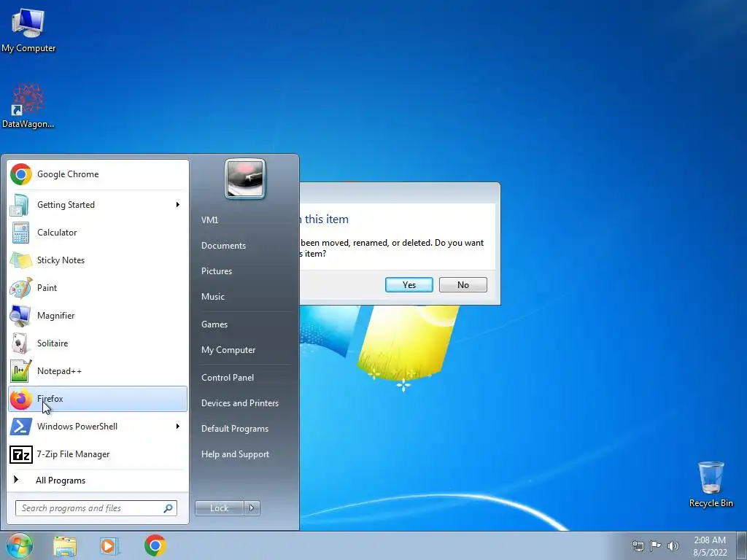Expand Windows PowerShell jump list arrow

tap(178, 426)
